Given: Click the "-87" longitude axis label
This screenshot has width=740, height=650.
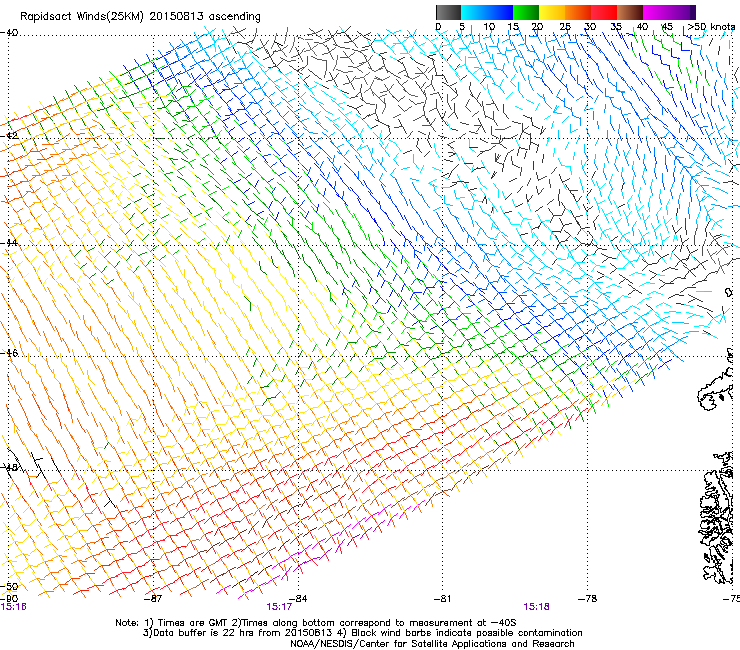Looking at the screenshot, I should tap(153, 599).
